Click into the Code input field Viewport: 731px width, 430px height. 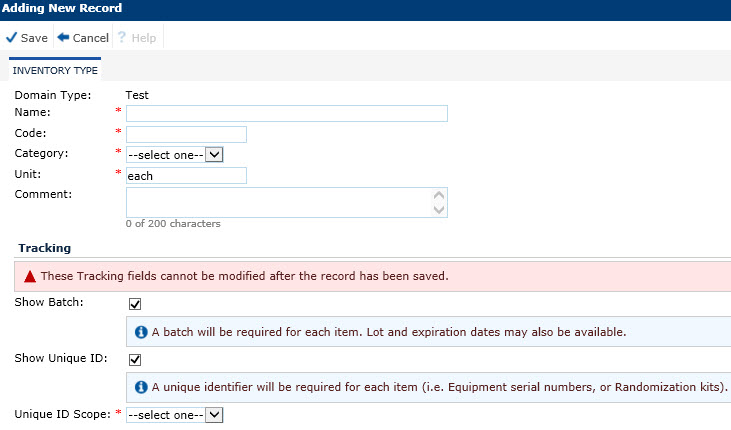pos(186,134)
